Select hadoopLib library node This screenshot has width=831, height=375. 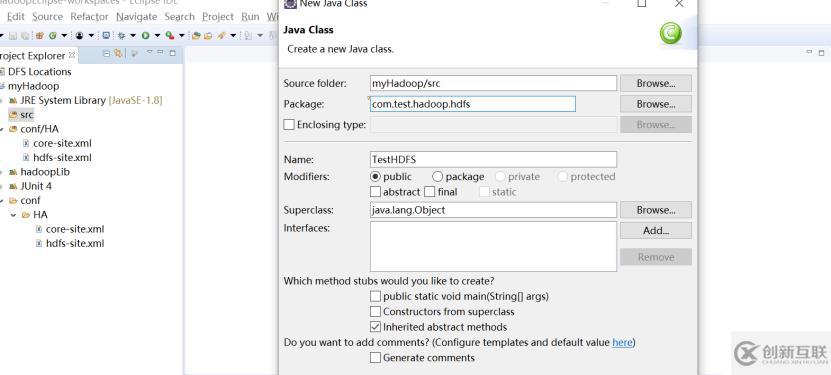click(45, 172)
